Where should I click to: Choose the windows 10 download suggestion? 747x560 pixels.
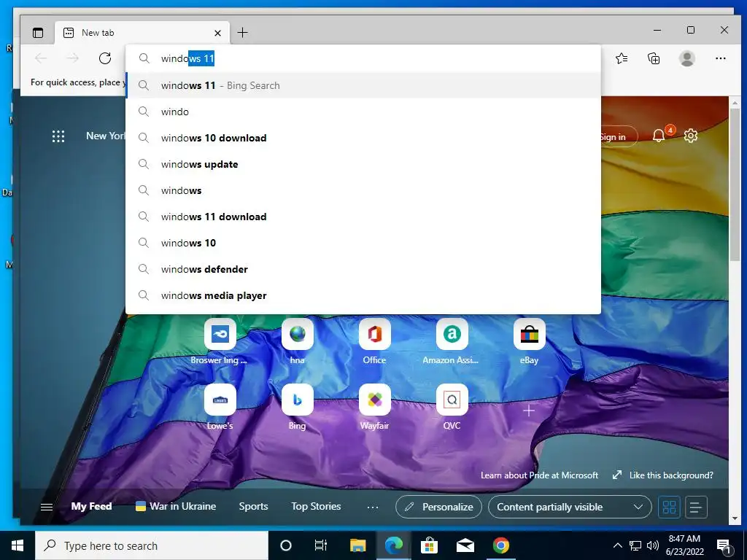tap(363, 138)
